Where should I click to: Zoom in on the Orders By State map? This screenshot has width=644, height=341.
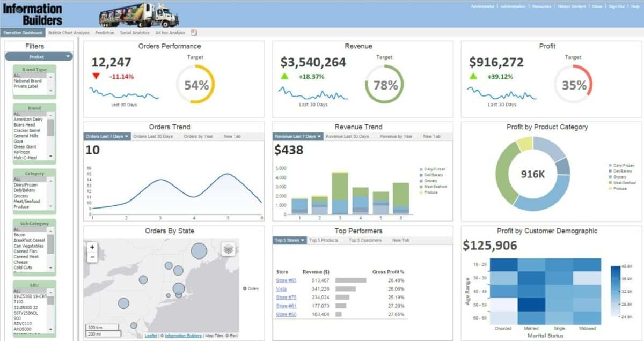tap(92, 247)
